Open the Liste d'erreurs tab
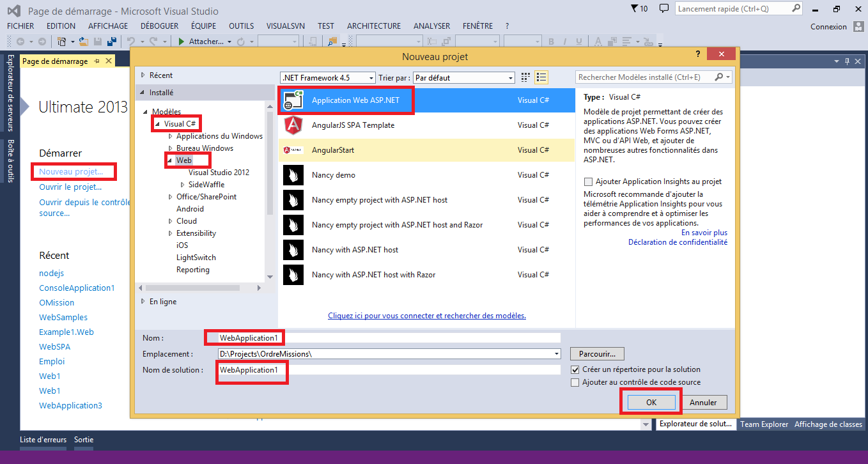 click(43, 440)
